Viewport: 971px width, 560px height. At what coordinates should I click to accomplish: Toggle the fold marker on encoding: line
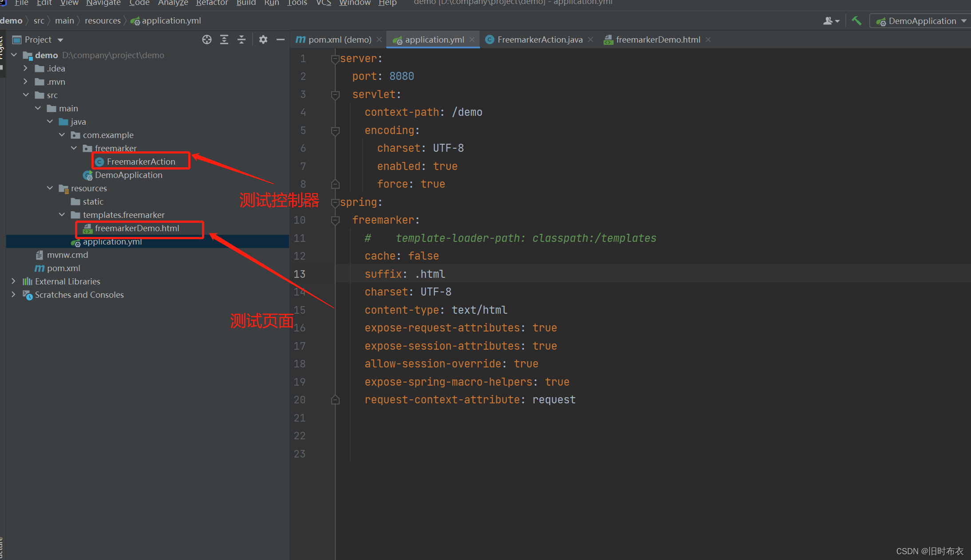335,130
